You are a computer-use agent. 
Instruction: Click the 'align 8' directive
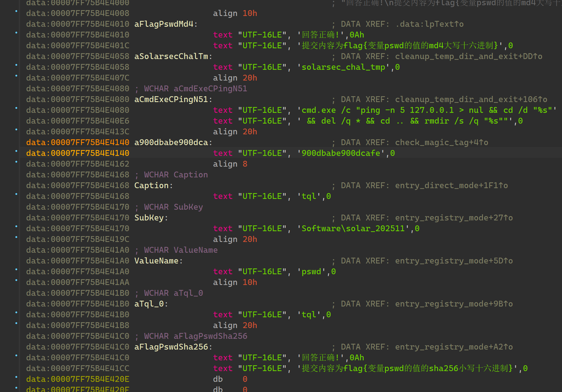230,164
